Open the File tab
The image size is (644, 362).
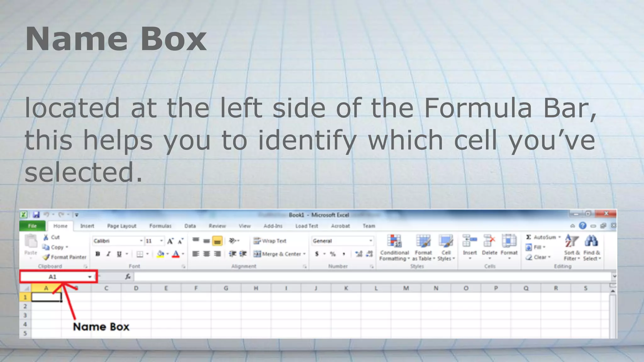(32, 226)
